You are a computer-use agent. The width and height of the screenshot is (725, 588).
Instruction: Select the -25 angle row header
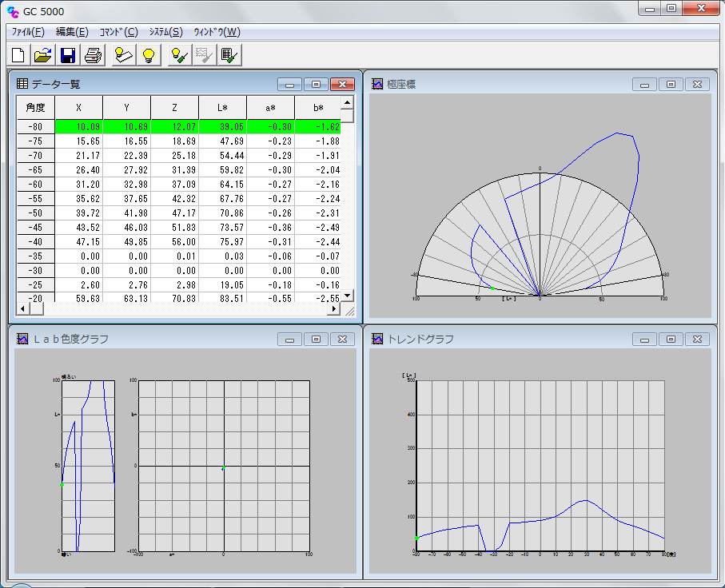(x=36, y=284)
